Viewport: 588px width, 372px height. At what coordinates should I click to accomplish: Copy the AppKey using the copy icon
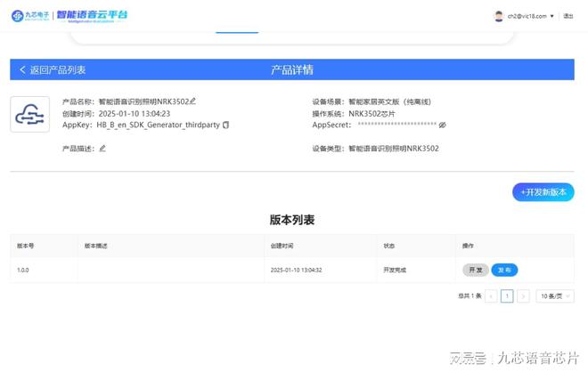(226, 125)
